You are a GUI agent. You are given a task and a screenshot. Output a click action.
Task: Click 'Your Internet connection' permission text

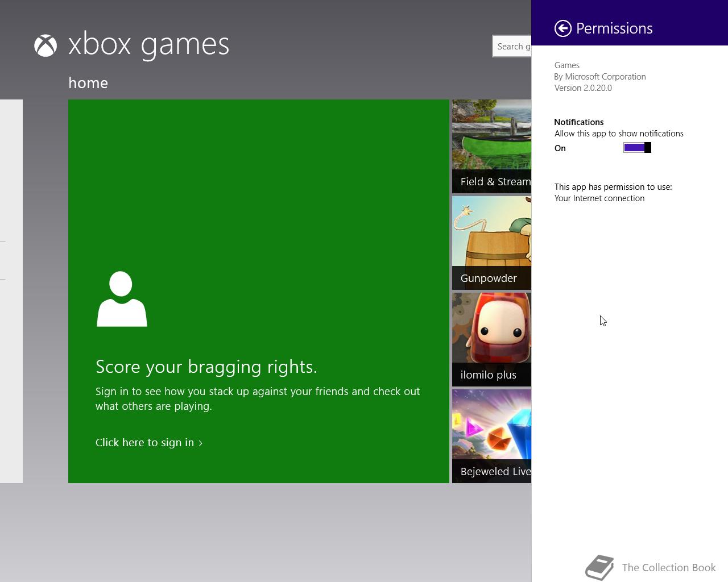[599, 198]
